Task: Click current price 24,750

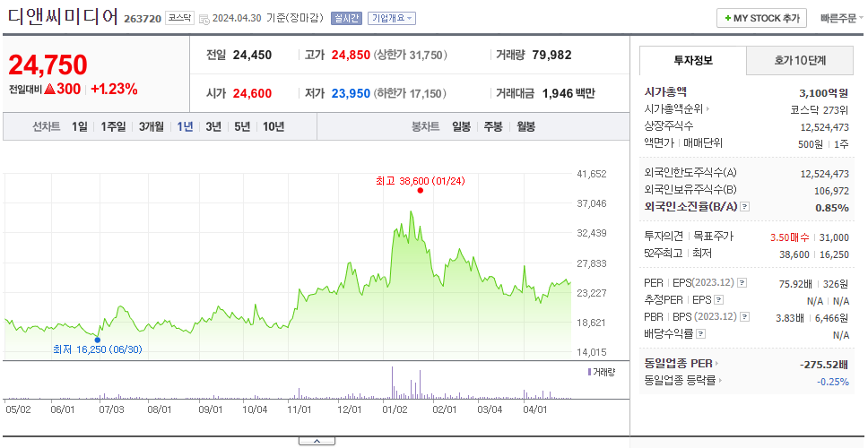Action: point(48,65)
